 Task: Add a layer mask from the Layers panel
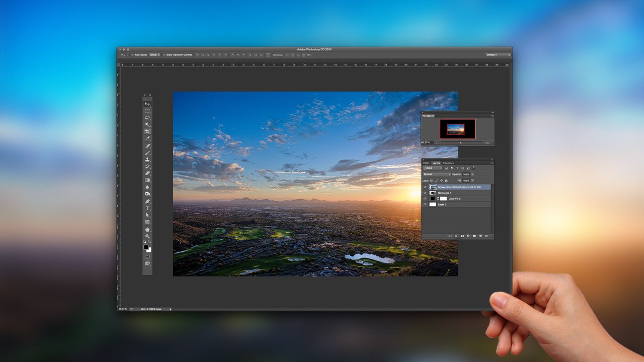click(x=463, y=235)
